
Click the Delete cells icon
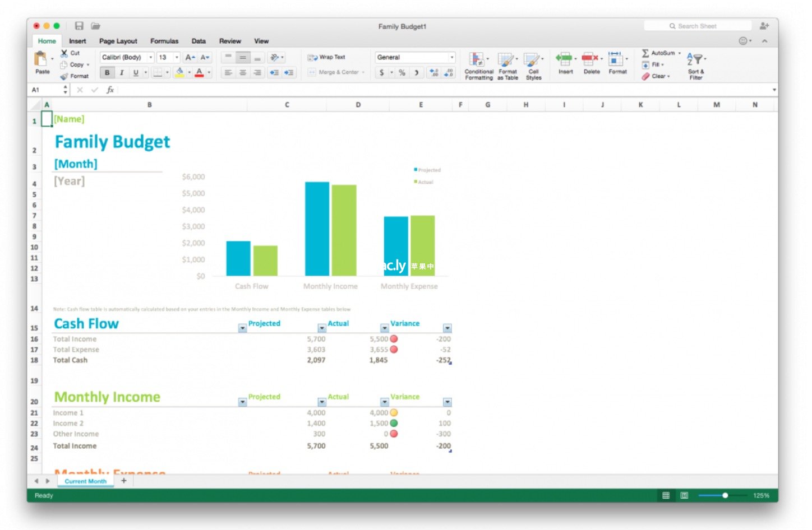pos(590,58)
